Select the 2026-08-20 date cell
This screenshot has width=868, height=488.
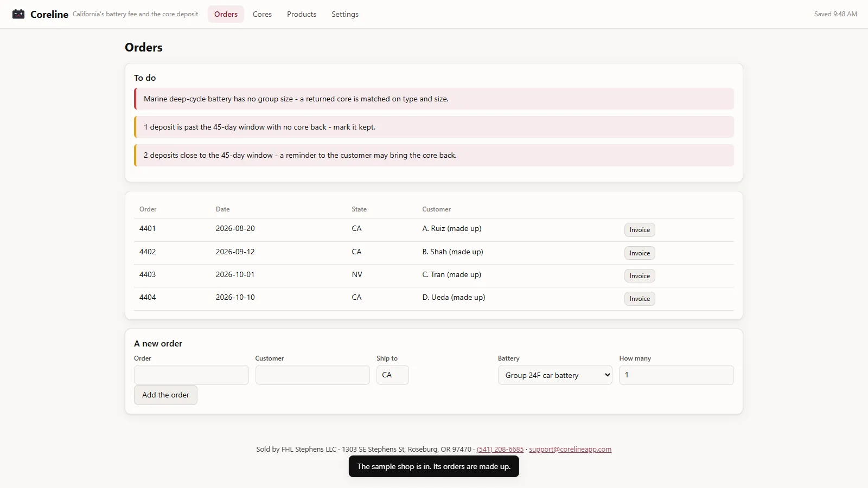point(235,228)
